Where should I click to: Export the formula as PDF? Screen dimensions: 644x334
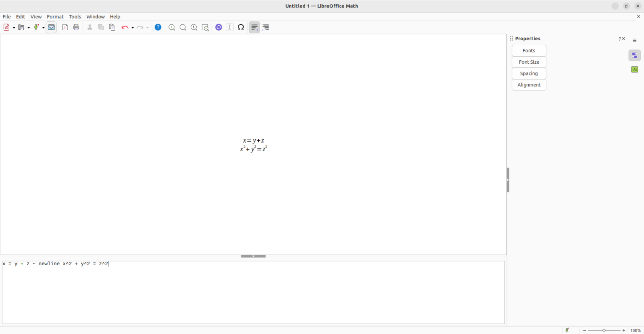(65, 27)
